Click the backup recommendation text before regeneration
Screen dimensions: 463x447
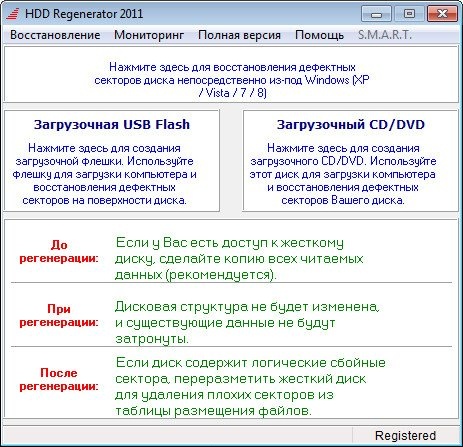coord(239,259)
